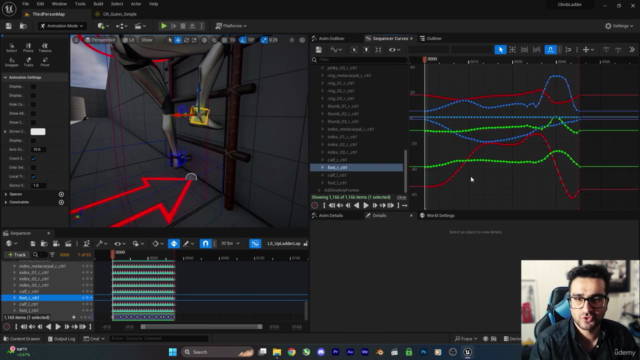Image resolution: width=640 pixels, height=360 pixels.
Task: Play the level with green Play button
Action: tap(164, 26)
